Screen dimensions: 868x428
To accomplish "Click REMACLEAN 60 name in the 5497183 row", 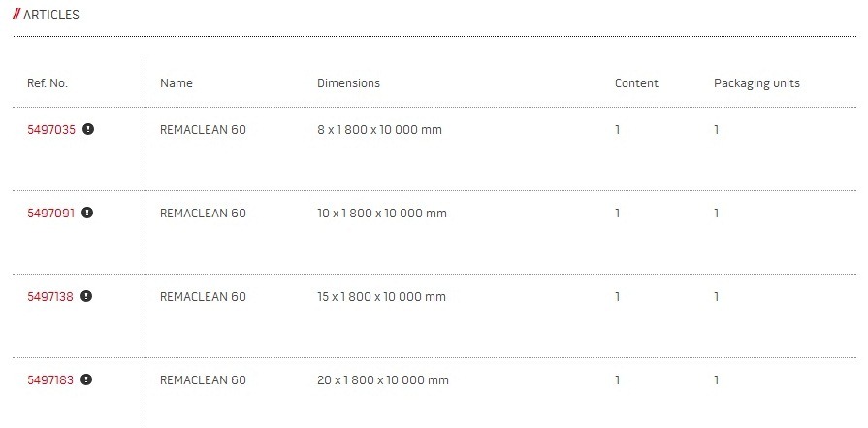I will (203, 380).
